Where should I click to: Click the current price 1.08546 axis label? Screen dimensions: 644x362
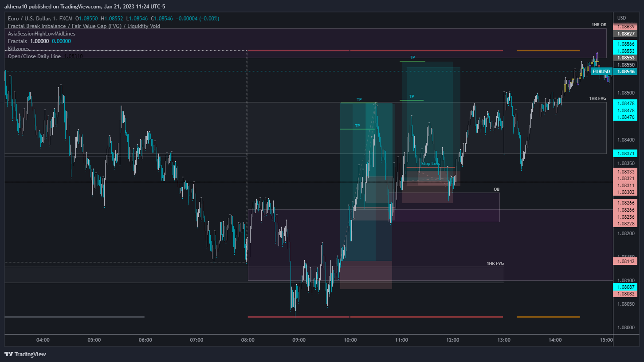pyautogui.click(x=625, y=71)
